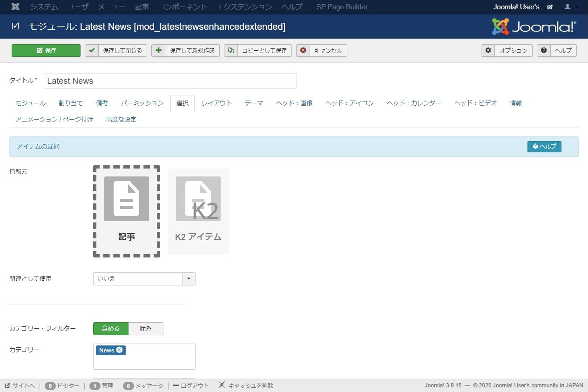Click the green 保存 button

coord(46,50)
